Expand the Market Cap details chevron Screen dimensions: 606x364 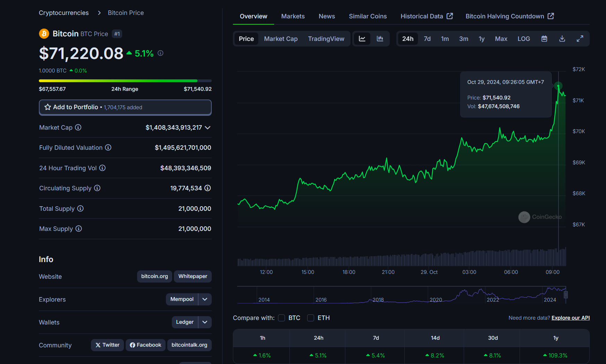point(208,128)
